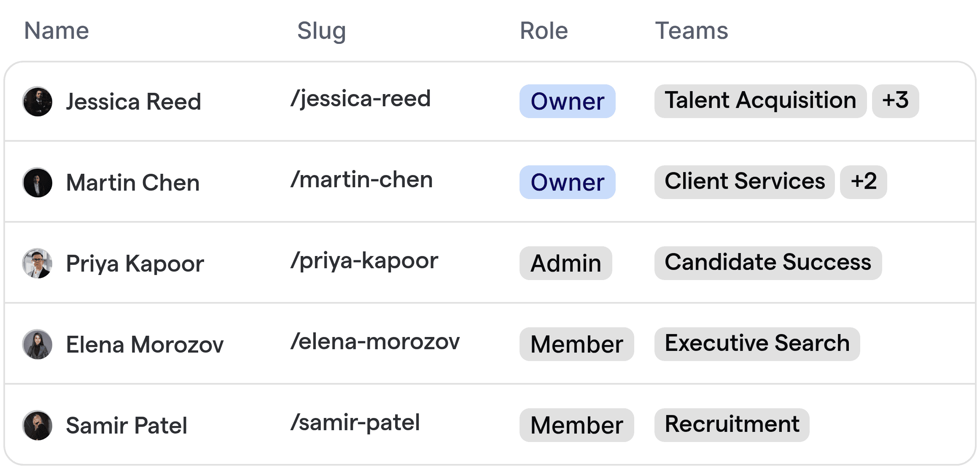The width and height of the screenshot is (980, 469).
Task: Select the Client Services team tag
Action: pyautogui.click(x=745, y=182)
